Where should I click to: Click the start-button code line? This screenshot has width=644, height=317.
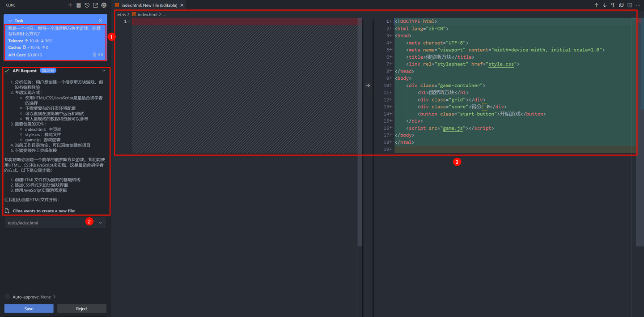point(481,114)
